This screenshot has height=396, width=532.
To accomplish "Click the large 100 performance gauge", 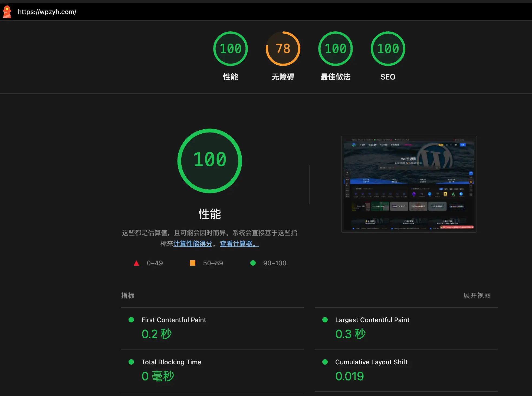I will click(x=210, y=161).
